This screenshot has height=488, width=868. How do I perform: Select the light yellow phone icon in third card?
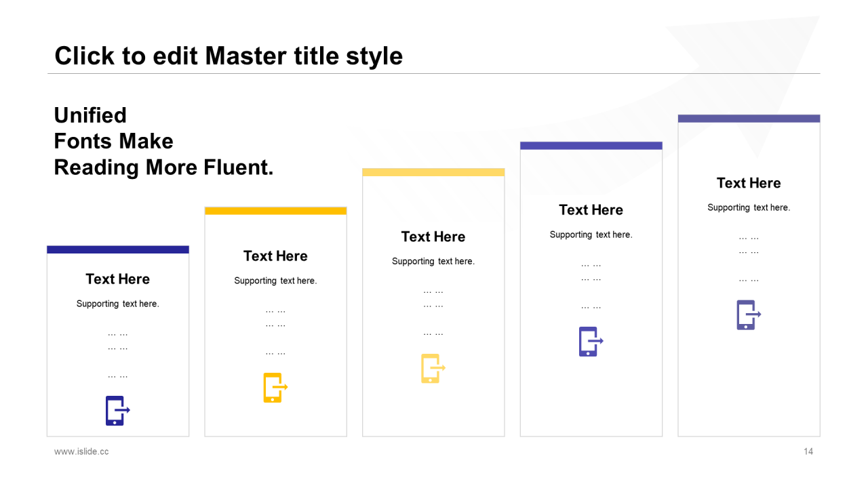[433, 368]
